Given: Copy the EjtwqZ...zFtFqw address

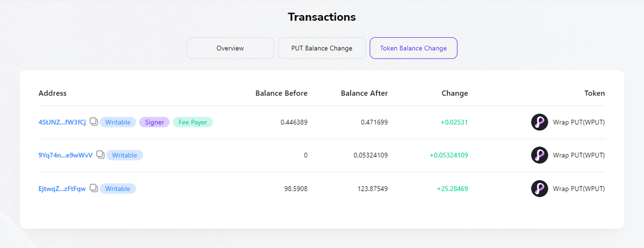Looking at the screenshot, I should [x=94, y=188].
